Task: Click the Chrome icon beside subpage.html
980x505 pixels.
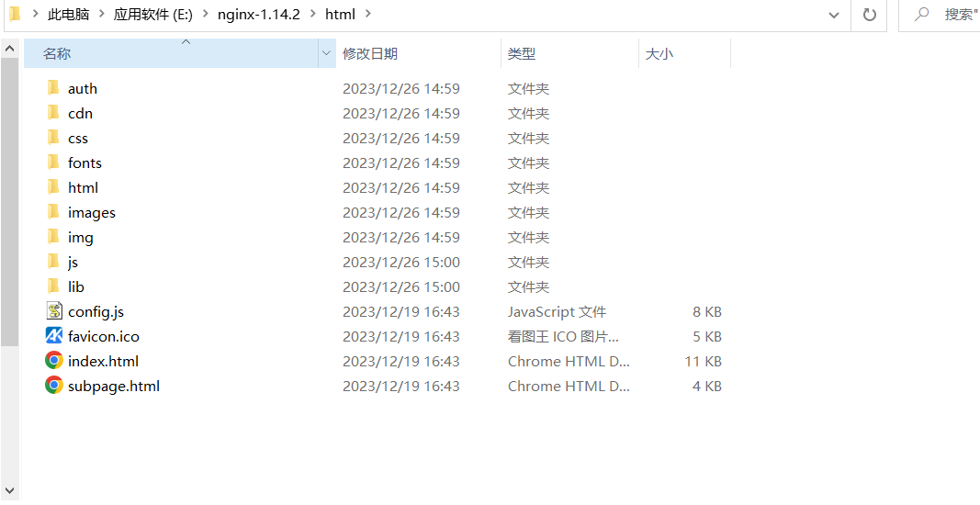Action: point(54,386)
